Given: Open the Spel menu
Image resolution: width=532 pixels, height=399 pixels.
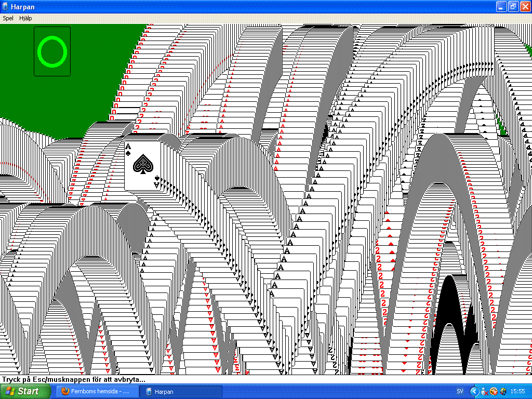Looking at the screenshot, I should tap(8, 18).
